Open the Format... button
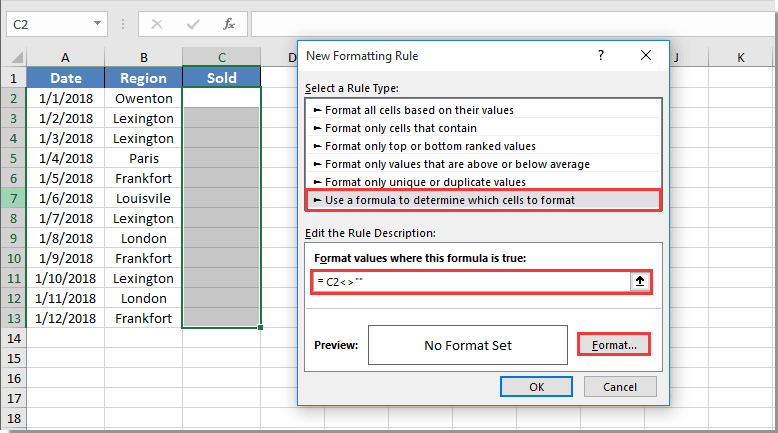 (614, 345)
